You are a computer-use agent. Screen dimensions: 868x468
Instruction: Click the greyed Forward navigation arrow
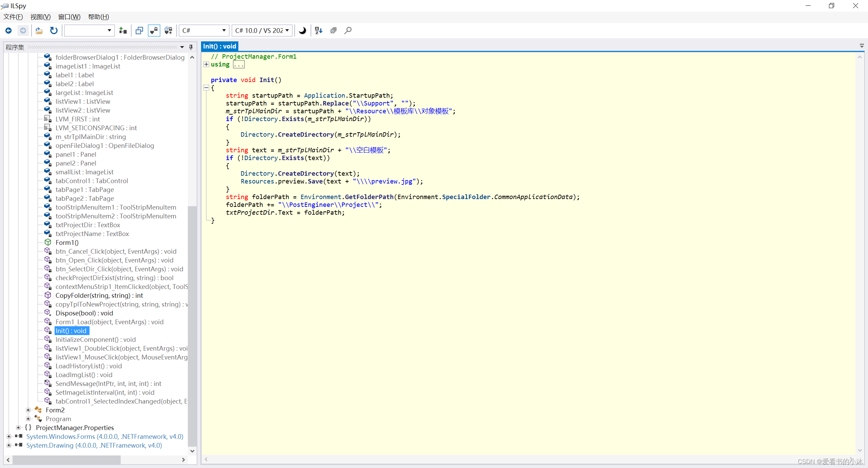[23, 31]
